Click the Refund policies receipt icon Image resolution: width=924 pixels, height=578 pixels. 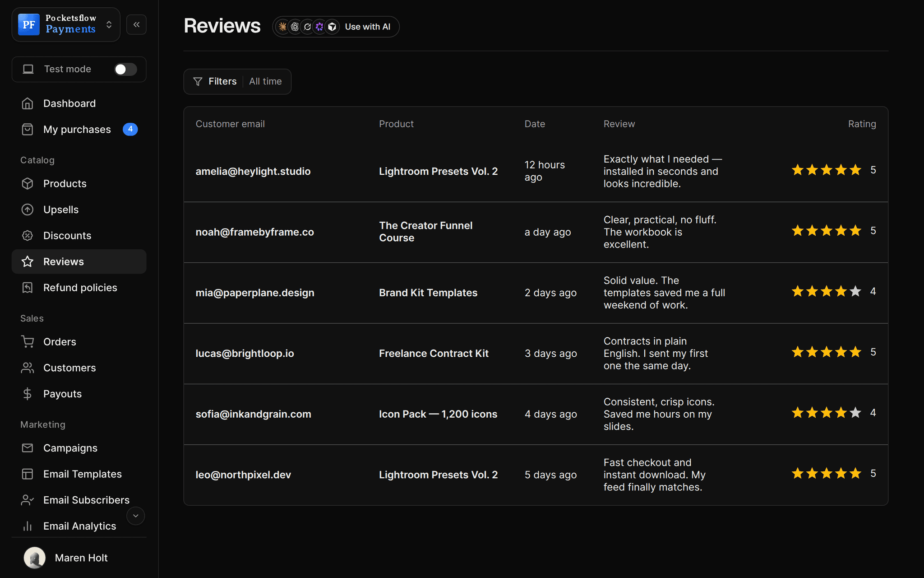(x=28, y=288)
